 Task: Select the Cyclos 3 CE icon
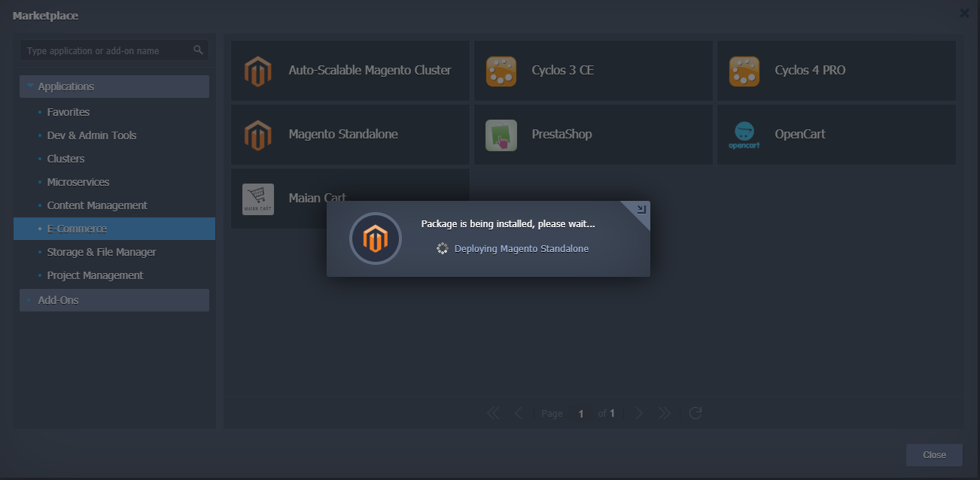[501, 71]
